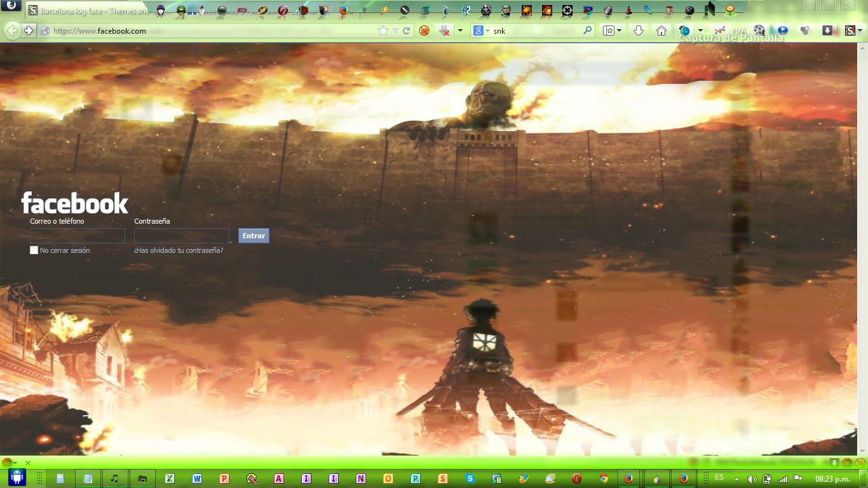Open Chrome from the taskbar

604,478
